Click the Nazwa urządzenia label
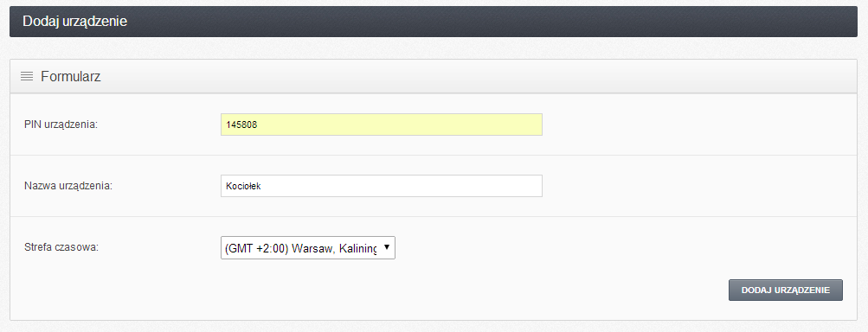868x332 pixels. coord(68,186)
